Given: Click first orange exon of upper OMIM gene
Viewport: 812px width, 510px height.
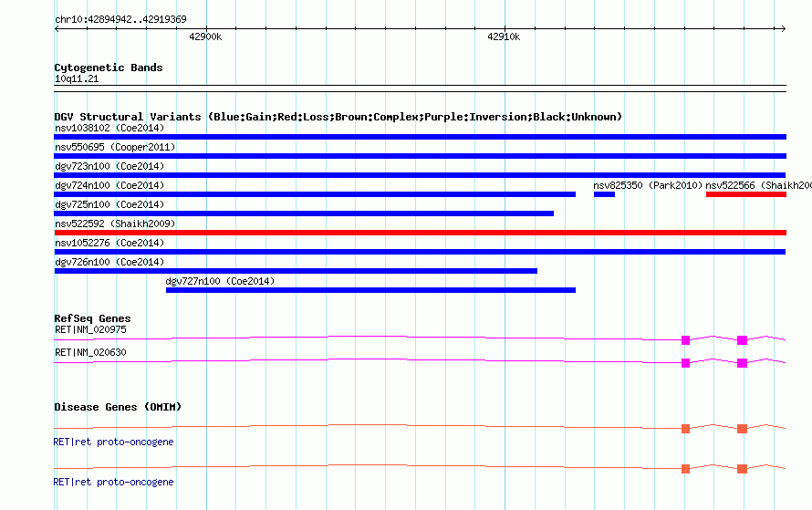Looking at the screenshot, I should pyautogui.click(x=686, y=429).
